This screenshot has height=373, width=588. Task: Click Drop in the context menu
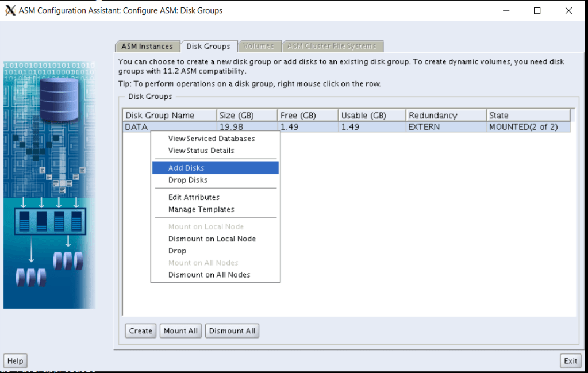point(177,251)
